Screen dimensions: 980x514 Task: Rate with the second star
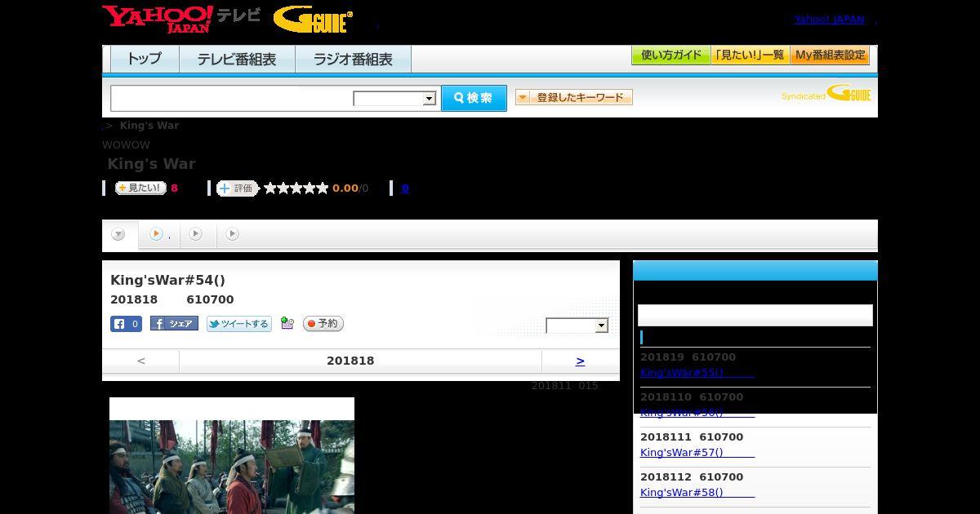pos(283,188)
